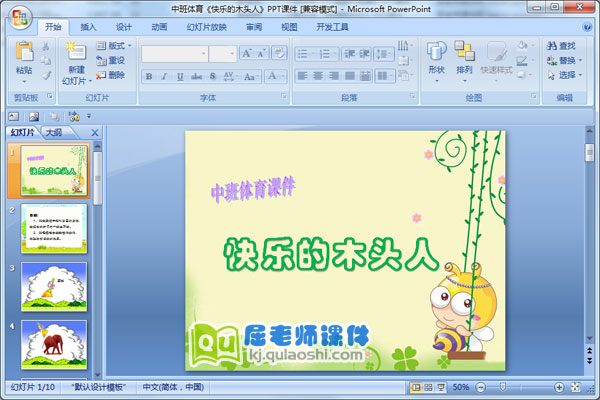
Task: Toggle Underline formatting
Action: pos(180,77)
